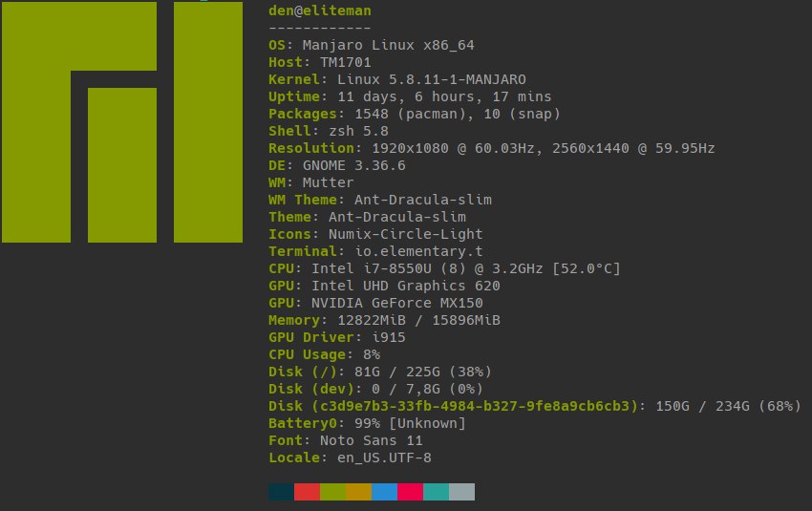
Task: Click the DE line GNOME 3.36.6
Action: pyautogui.click(x=336, y=165)
